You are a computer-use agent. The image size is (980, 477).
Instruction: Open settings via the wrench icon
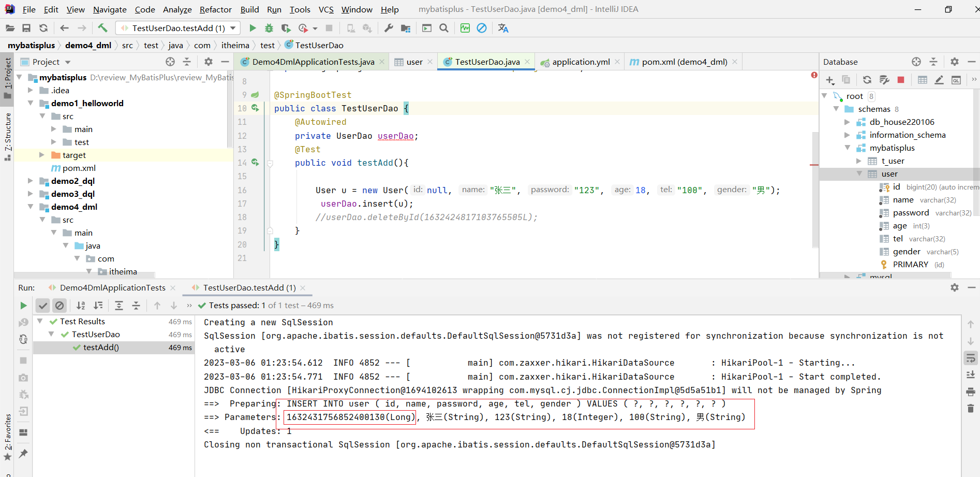(x=389, y=28)
